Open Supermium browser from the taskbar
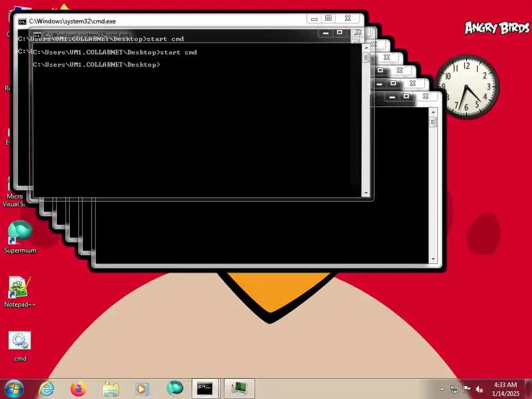This screenshot has height=399, width=532. (175, 389)
